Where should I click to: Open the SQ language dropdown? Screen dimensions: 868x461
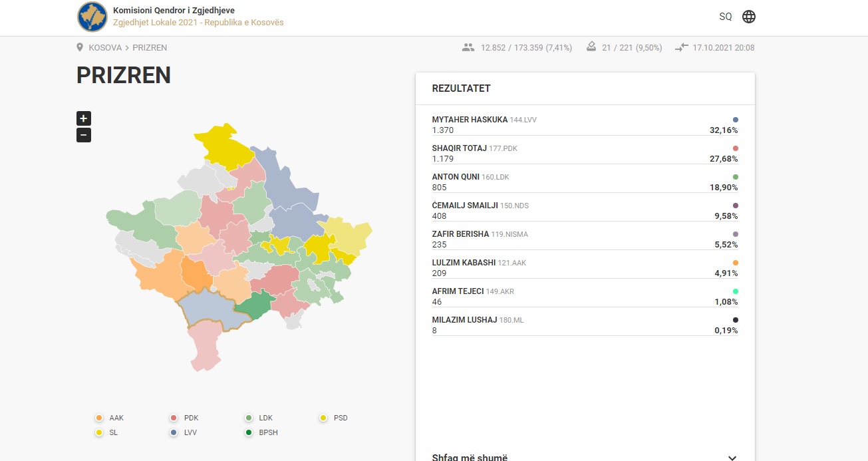[725, 17]
